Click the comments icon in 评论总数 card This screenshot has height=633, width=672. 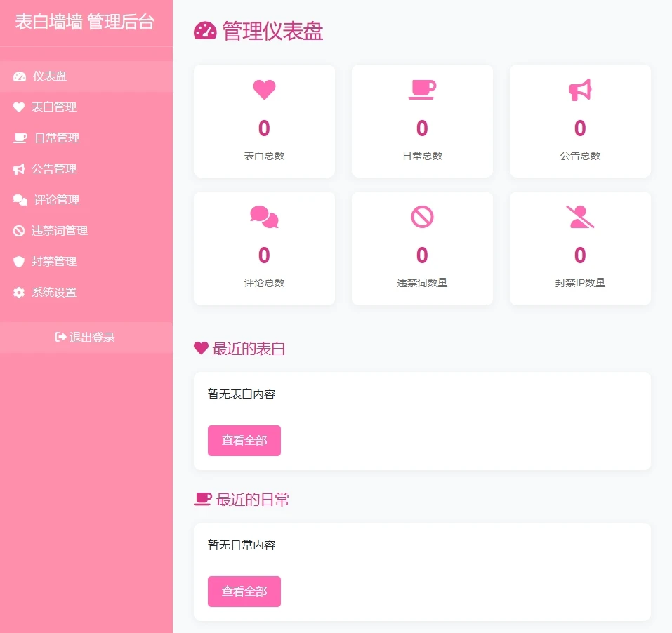(264, 217)
